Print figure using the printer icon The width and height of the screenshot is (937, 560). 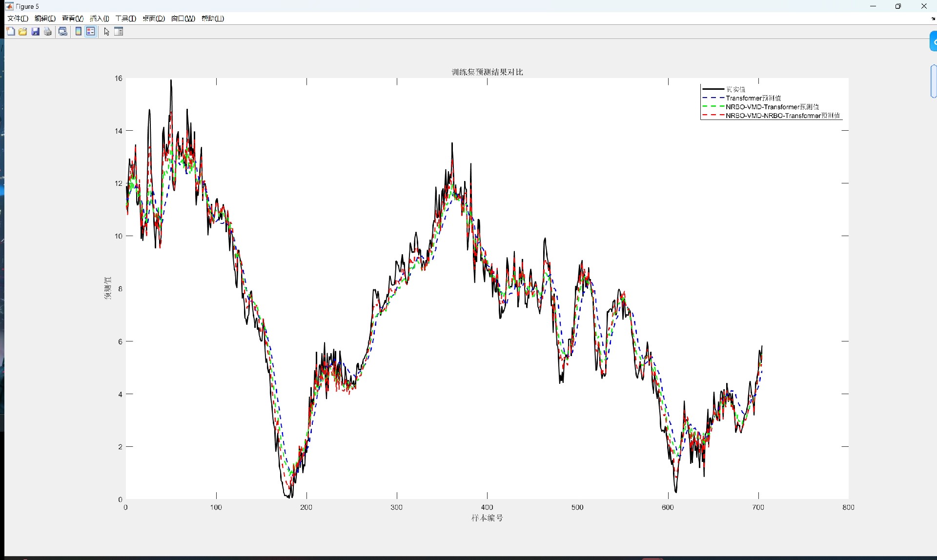(48, 32)
